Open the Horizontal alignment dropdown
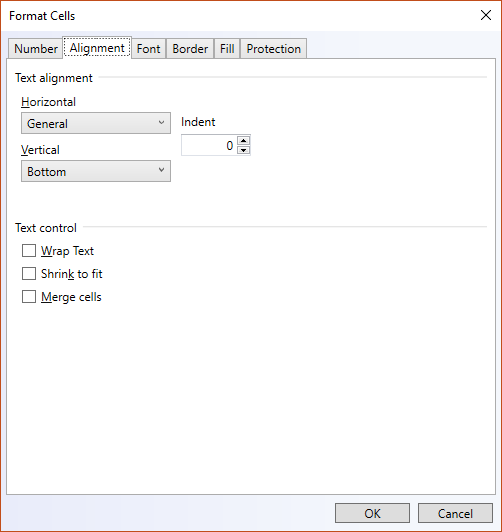This screenshot has height=532, width=502. [x=96, y=123]
